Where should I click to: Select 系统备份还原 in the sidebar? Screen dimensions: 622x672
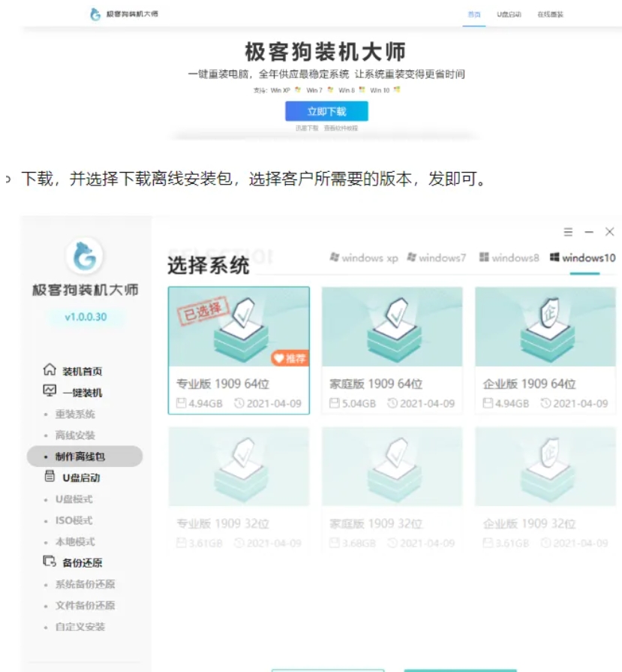(85, 584)
